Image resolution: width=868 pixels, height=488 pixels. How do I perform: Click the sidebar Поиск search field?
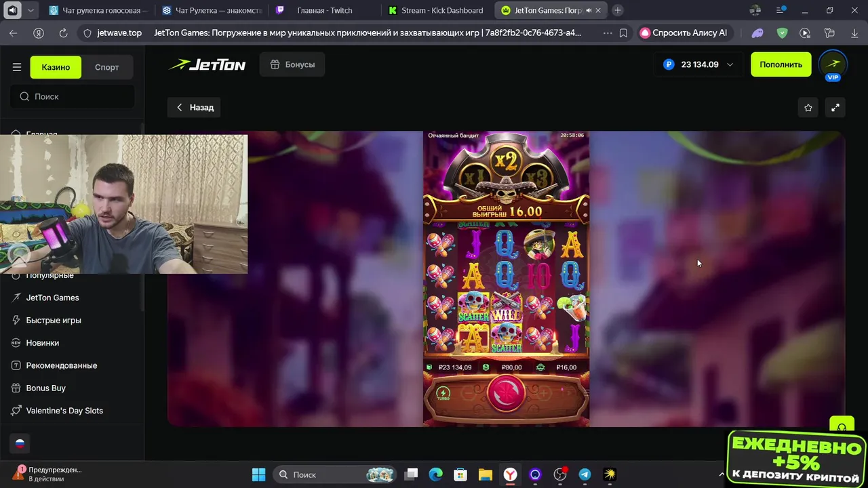[x=73, y=96]
